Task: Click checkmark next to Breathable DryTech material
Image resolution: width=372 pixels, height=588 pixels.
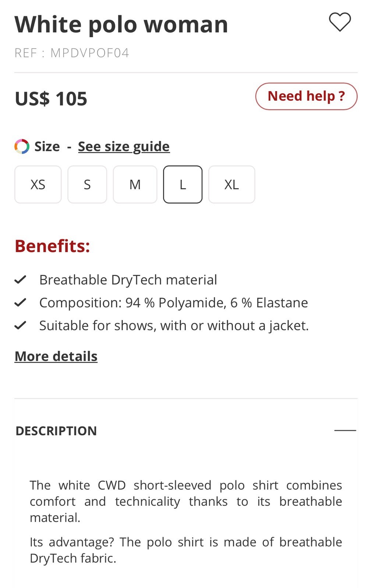Action: pos(20,280)
